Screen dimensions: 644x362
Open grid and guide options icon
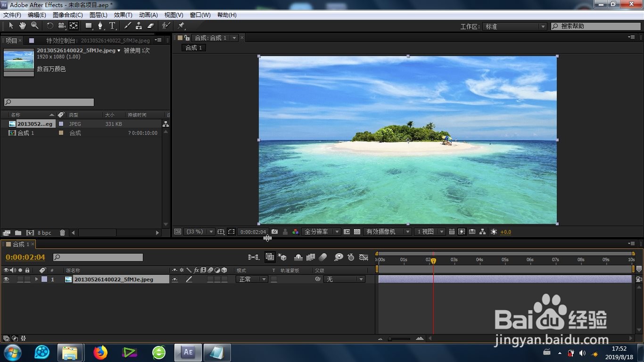221,232
